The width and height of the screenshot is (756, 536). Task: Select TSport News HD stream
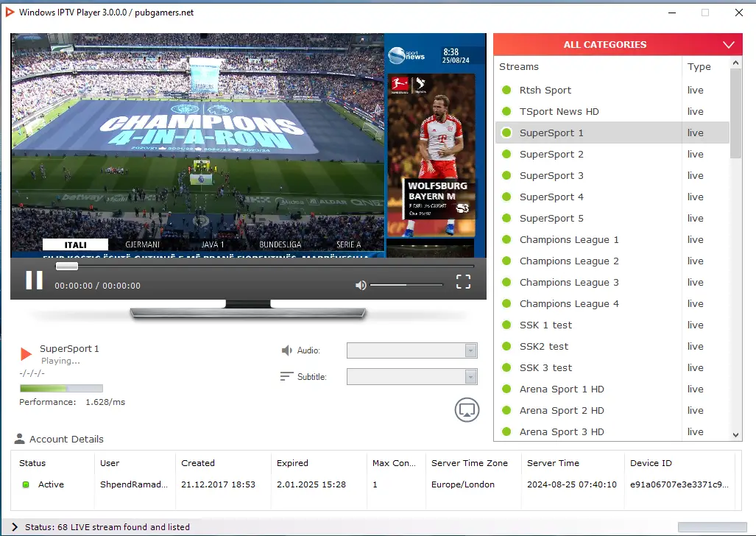click(612, 111)
